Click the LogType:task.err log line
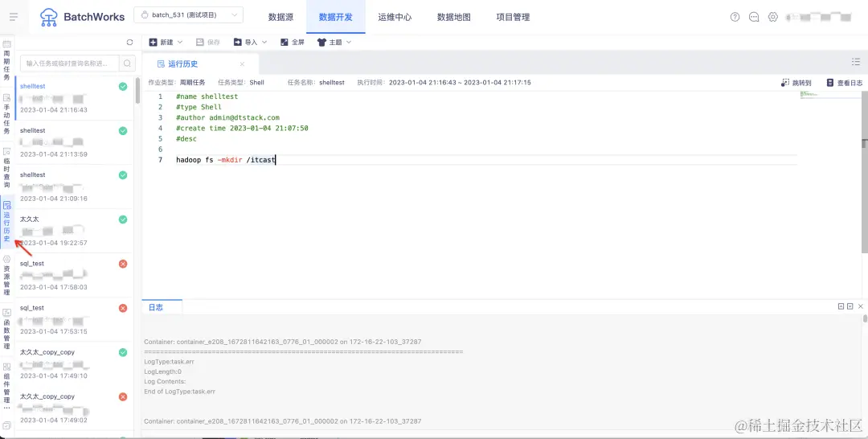The image size is (868, 439). click(171, 362)
